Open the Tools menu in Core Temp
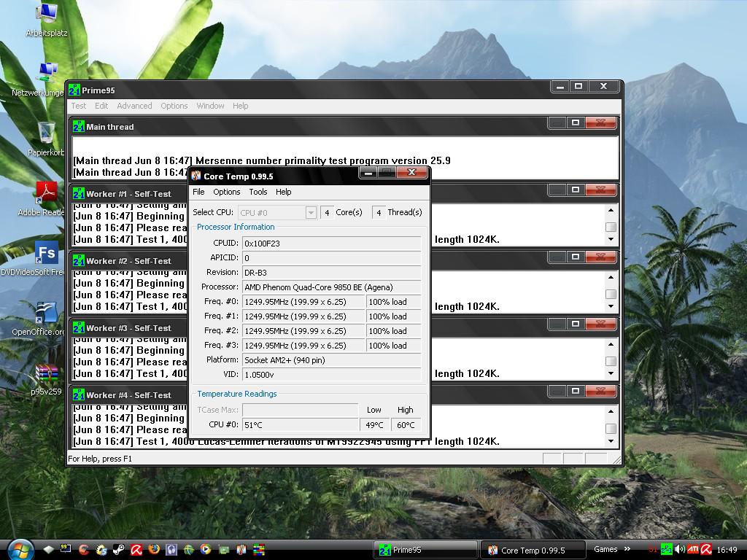The image size is (747, 560). tap(258, 192)
